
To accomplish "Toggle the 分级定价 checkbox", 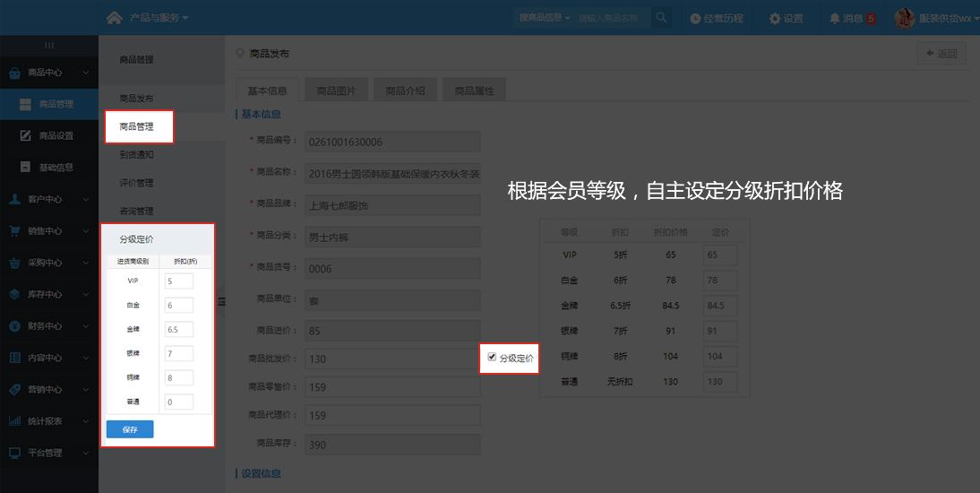I will pos(492,357).
